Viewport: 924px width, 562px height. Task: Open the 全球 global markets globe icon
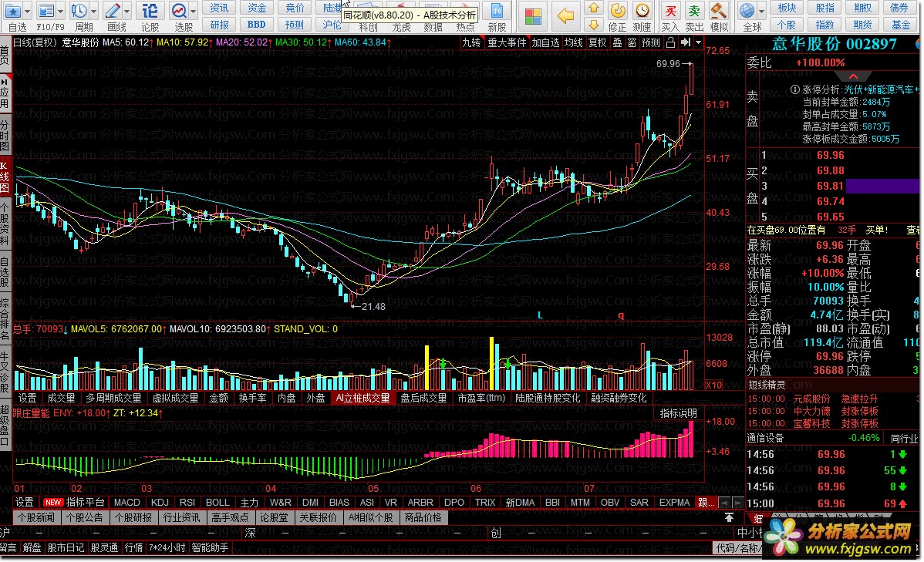(747, 11)
